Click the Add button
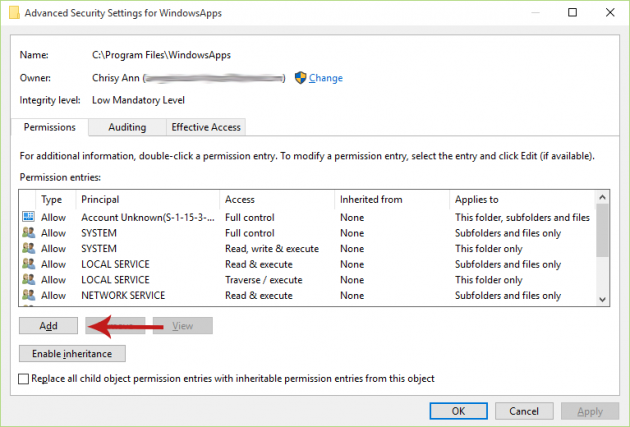 48,326
